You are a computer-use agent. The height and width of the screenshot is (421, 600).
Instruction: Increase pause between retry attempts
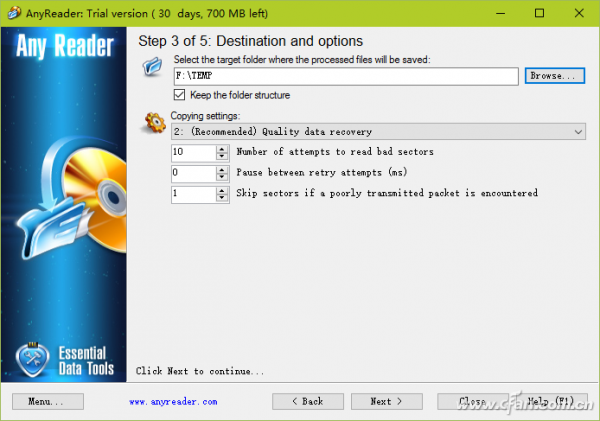pos(222,169)
